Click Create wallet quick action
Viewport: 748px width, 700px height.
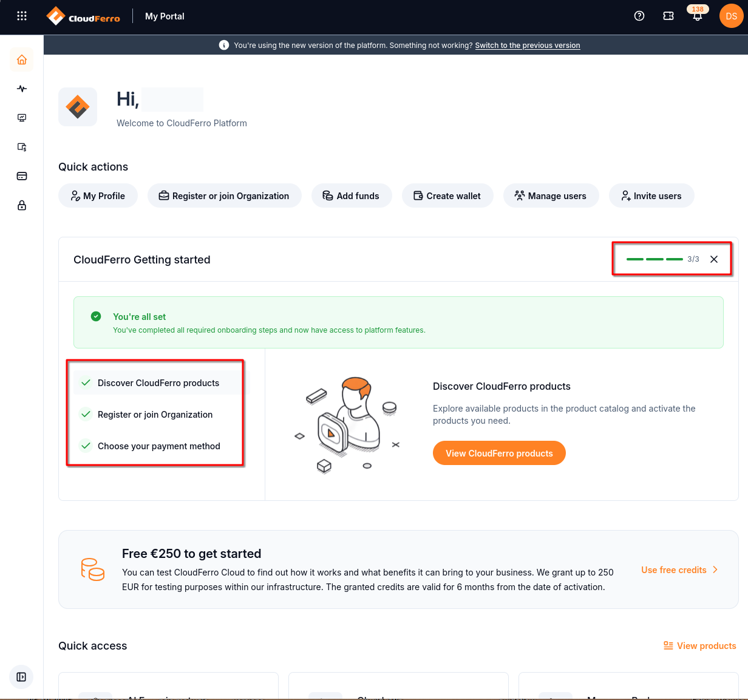(x=447, y=195)
